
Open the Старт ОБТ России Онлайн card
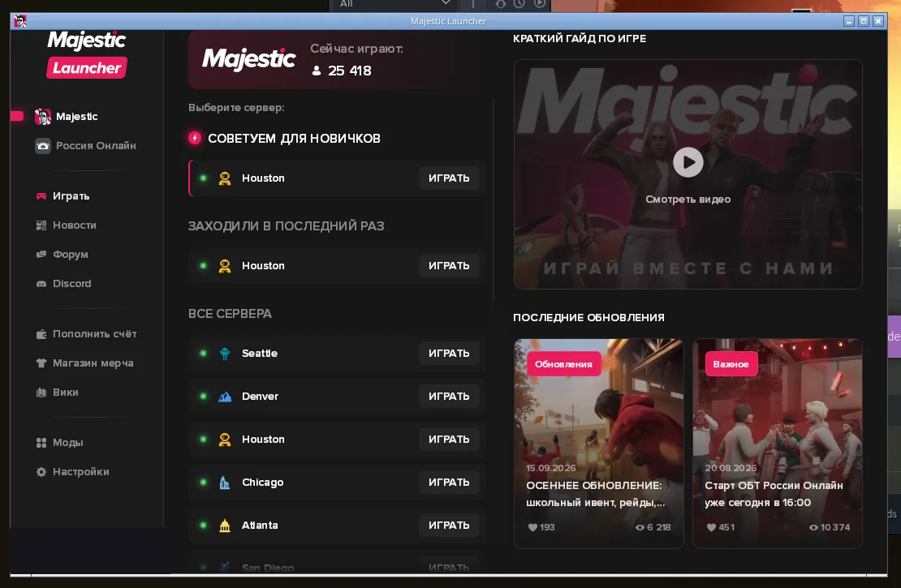(x=778, y=444)
